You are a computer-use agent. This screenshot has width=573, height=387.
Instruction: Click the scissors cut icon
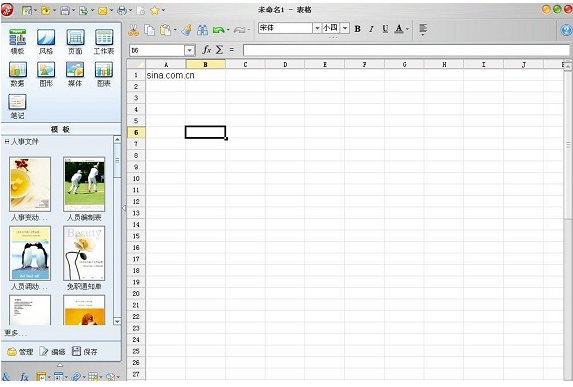pos(133,30)
